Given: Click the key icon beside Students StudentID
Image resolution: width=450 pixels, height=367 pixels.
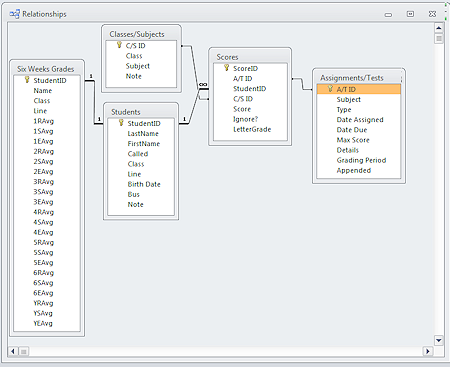Looking at the screenshot, I should [121, 123].
